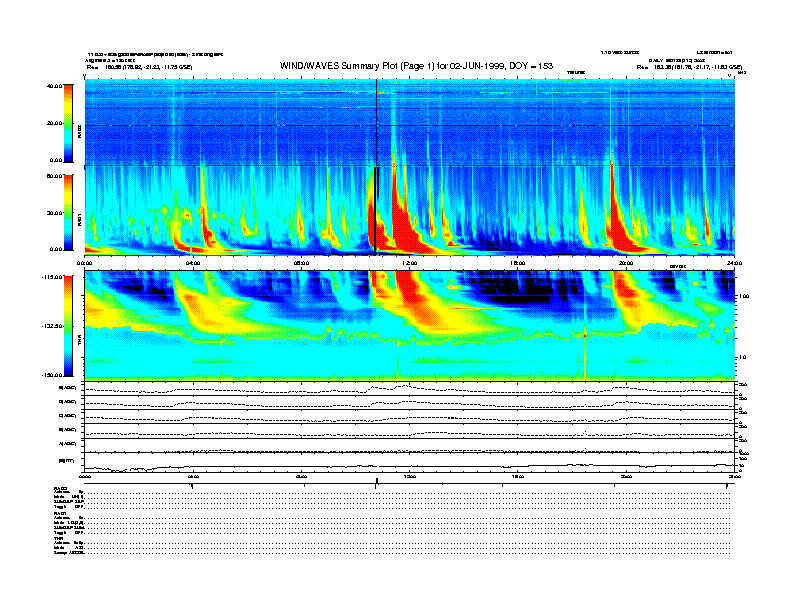Click the black data-gap line in the RAD2 spectrogram
Viewport: 792px width, 612px height.
point(376,122)
